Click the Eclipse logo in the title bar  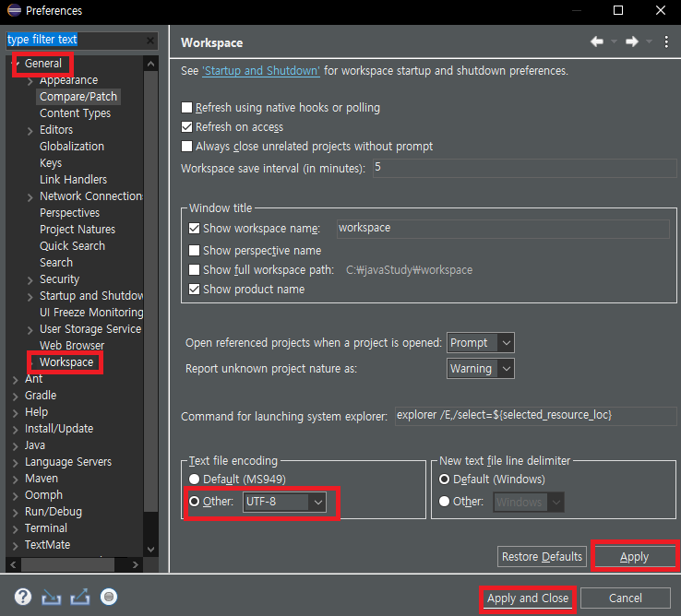14,10
